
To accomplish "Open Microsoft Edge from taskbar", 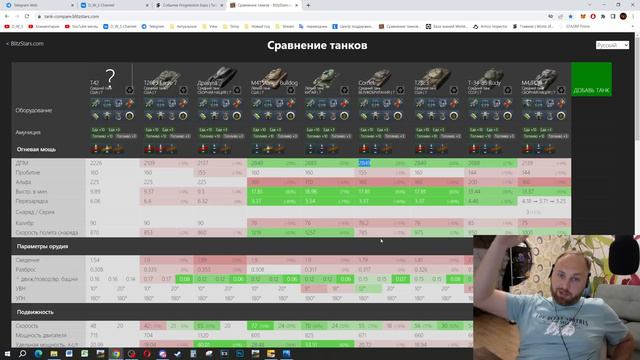I will [x=38, y=353].
